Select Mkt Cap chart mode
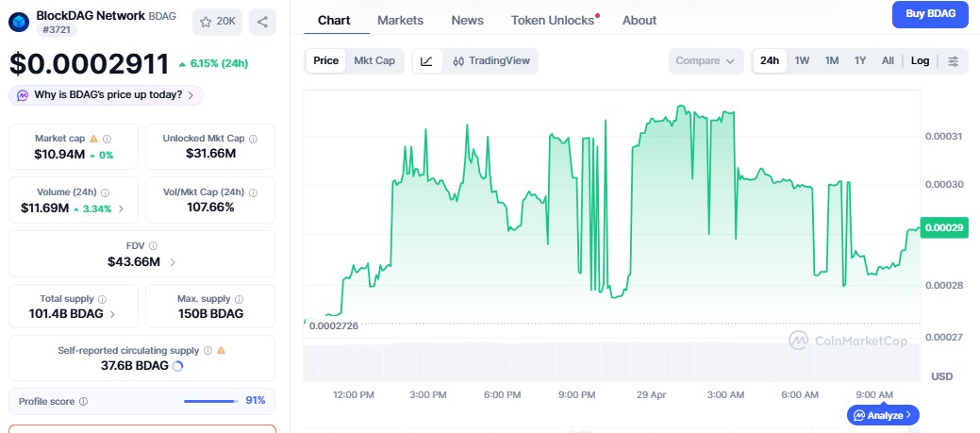 click(x=374, y=61)
